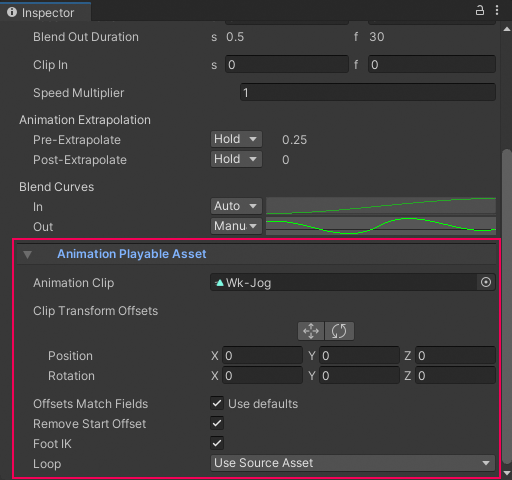Select the rotate offset tool icon
The image size is (512, 480).
pos(339,331)
